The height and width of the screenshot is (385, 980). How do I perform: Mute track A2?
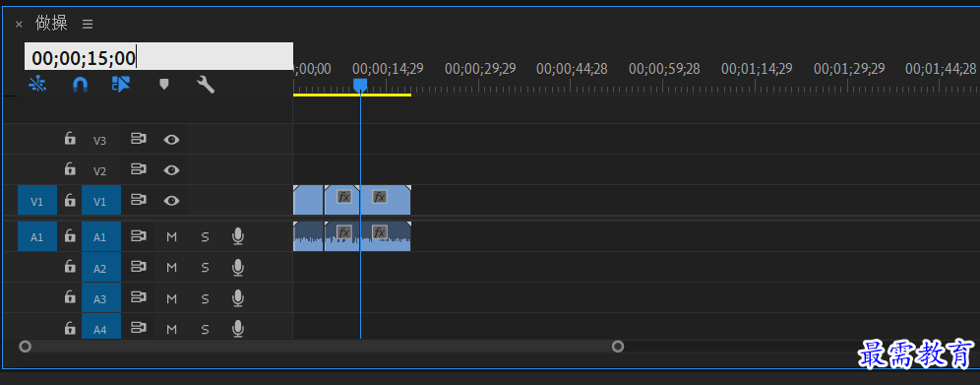coord(171,268)
